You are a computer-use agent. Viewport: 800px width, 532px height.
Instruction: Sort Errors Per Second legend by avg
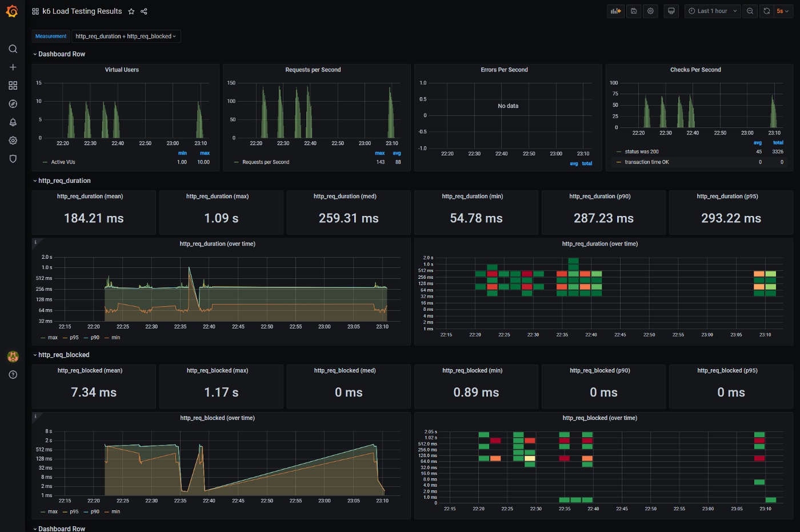point(574,164)
